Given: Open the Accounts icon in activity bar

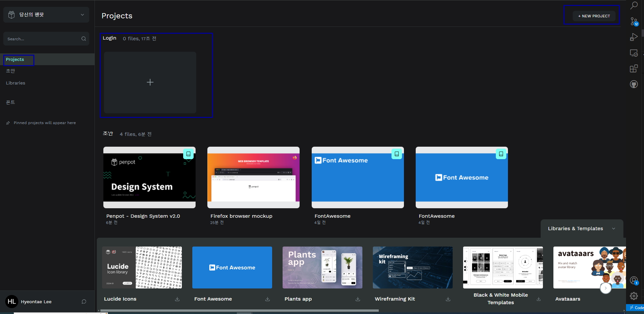Looking at the screenshot, I should [634, 281].
